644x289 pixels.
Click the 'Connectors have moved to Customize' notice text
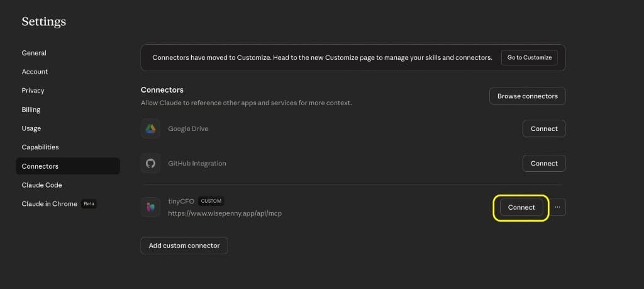(322, 57)
